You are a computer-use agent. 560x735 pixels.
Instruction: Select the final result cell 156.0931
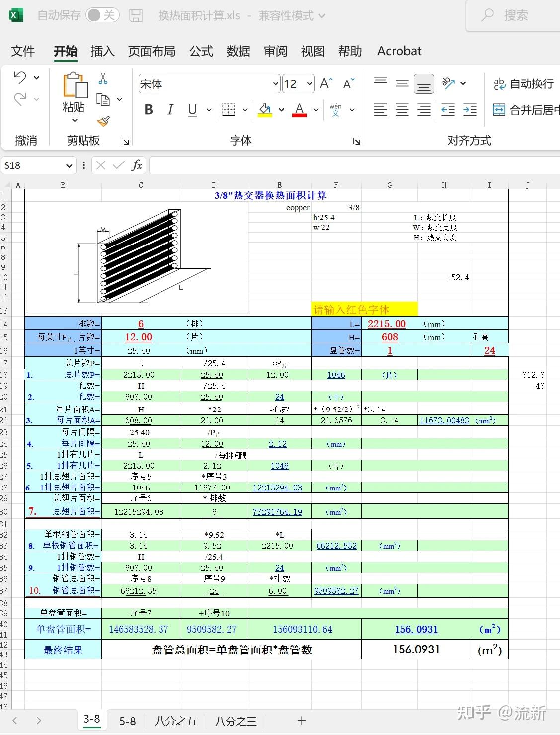click(x=416, y=649)
